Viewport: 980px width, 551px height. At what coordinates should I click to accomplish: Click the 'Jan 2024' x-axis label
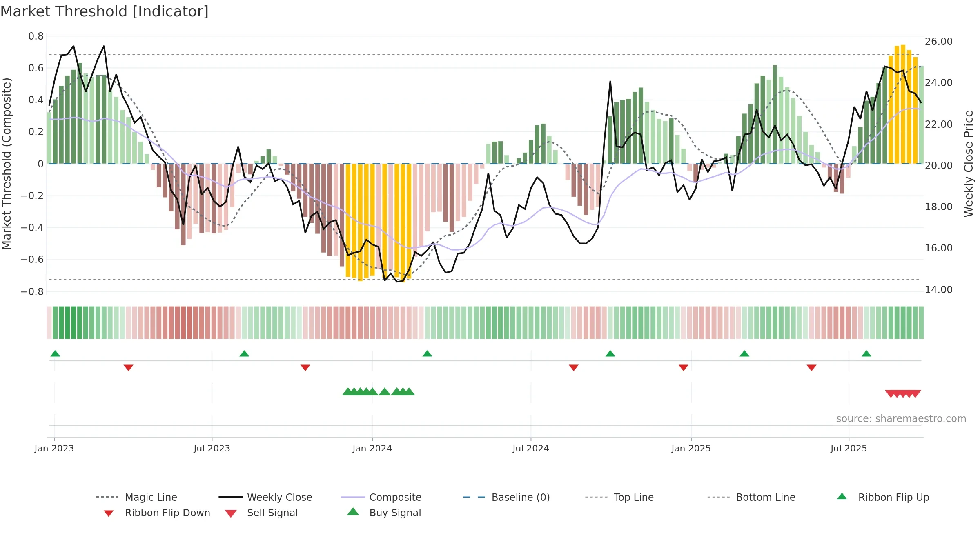tap(372, 449)
